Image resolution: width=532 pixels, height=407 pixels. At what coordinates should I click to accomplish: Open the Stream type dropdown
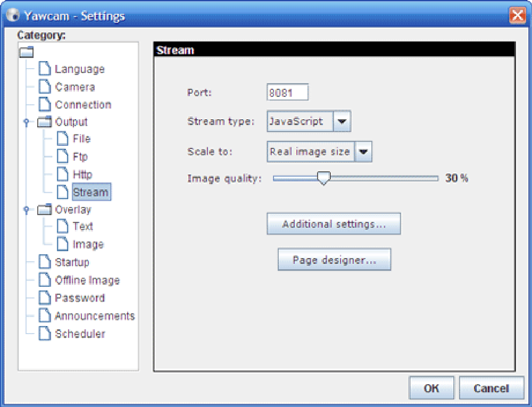click(342, 121)
